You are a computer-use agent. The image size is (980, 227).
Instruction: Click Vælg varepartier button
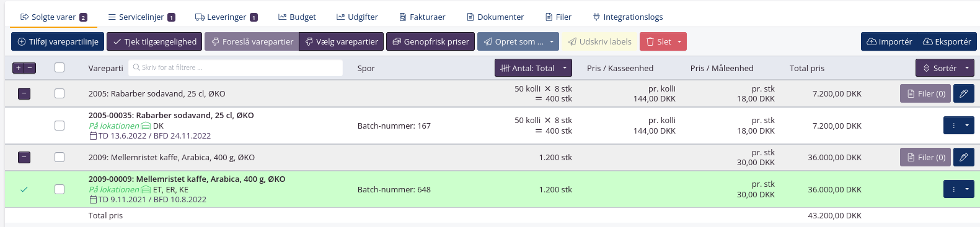(x=342, y=41)
